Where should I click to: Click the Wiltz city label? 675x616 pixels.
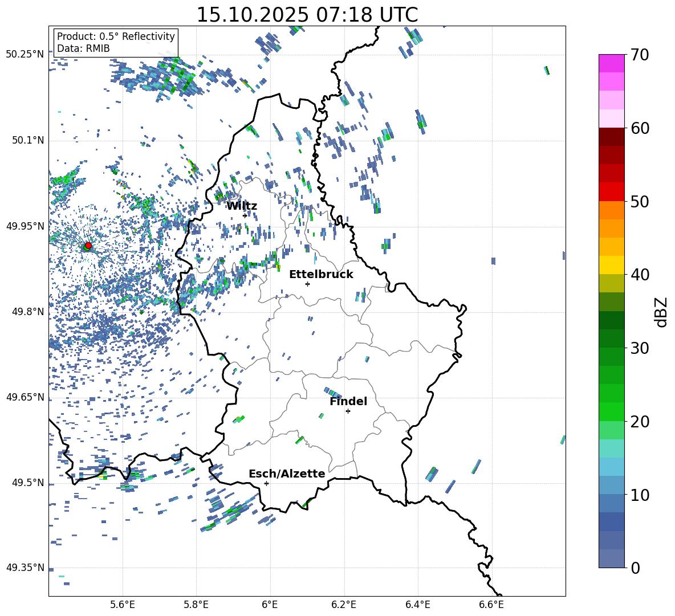242,206
